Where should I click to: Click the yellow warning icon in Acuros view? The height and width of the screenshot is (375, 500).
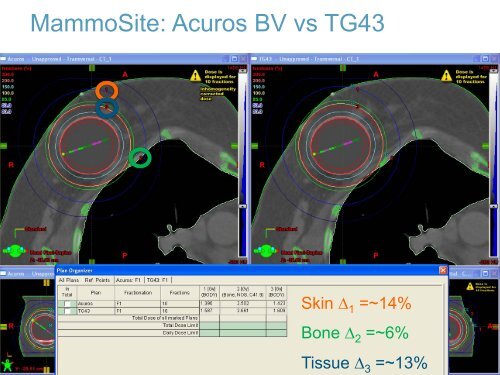pos(195,76)
